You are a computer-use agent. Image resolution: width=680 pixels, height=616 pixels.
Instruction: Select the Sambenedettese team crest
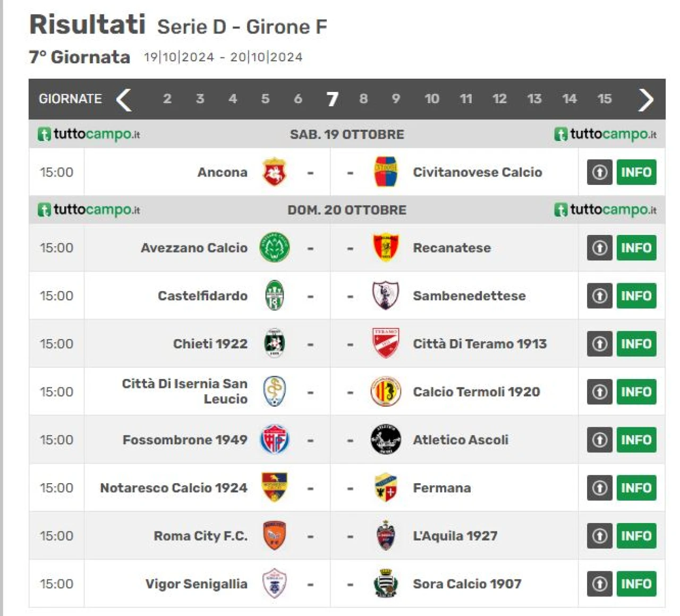pyautogui.click(x=386, y=296)
